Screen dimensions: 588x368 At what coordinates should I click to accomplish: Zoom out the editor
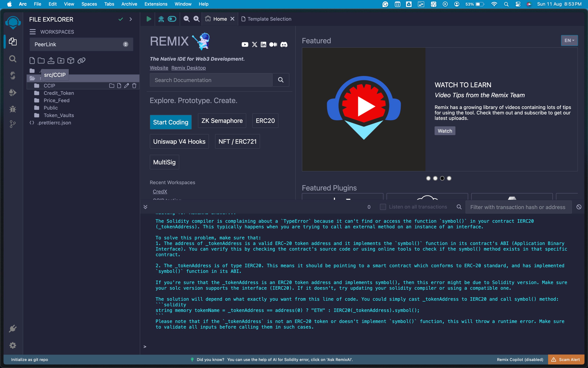point(186,19)
